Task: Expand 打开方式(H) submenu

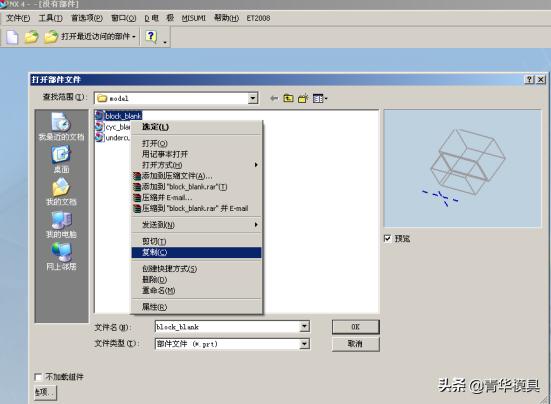Action: pyautogui.click(x=197, y=165)
